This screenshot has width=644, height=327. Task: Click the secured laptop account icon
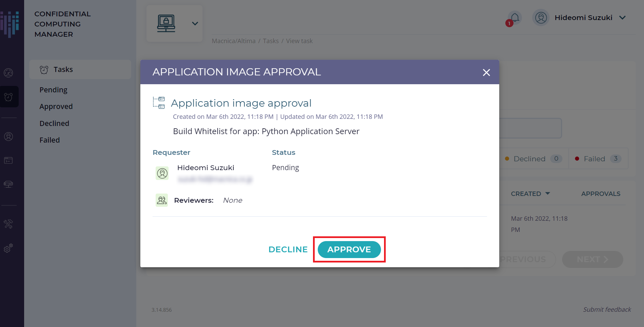[x=166, y=23]
